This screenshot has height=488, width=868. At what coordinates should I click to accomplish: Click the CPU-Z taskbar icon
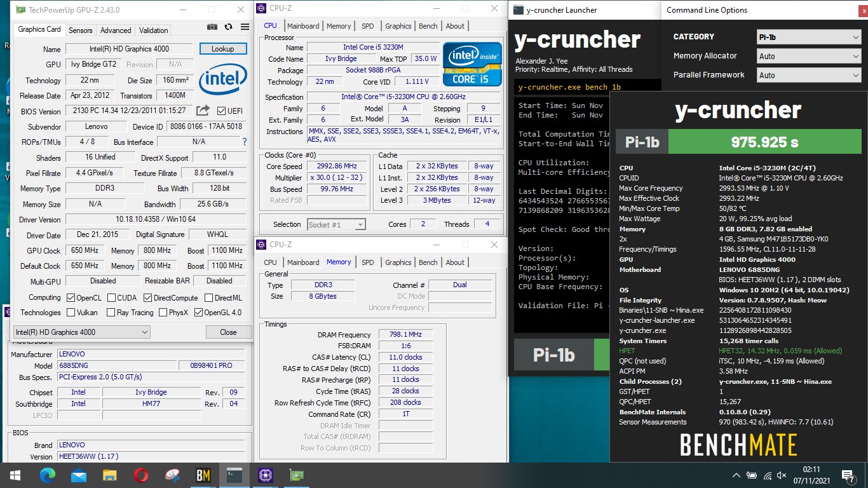pyautogui.click(x=266, y=475)
